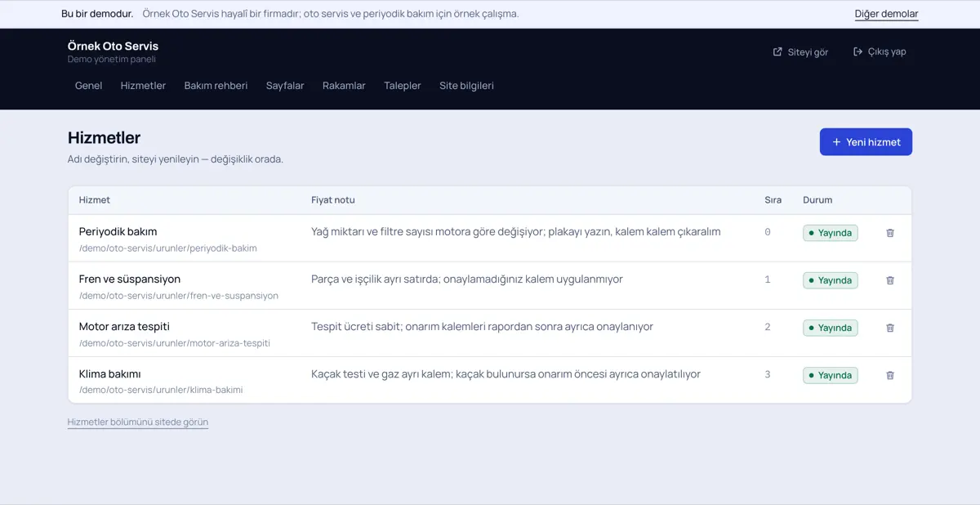Open Site bilgileri settings
Viewport: 980px width, 505px height.
466,86
